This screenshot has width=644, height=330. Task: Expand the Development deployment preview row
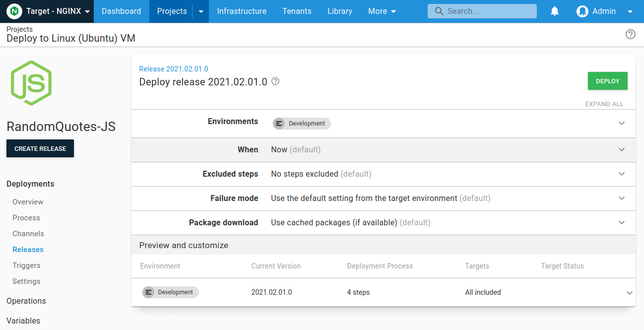click(x=629, y=292)
